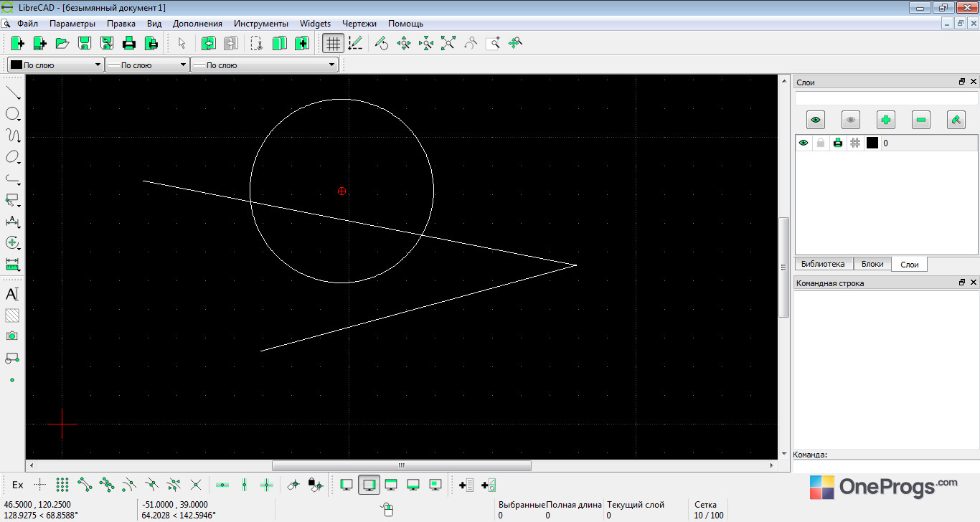This screenshot has width=980, height=522.
Task: Click auto zoom to fit
Action: [x=448, y=43]
